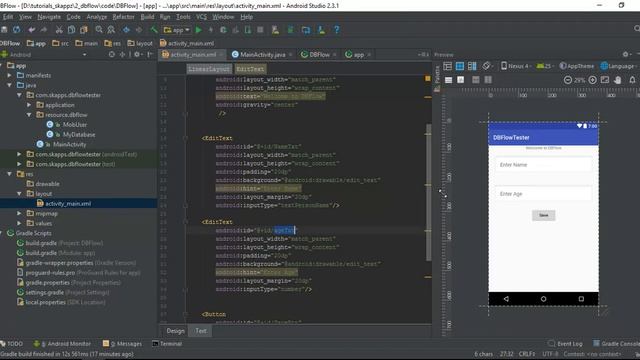Image resolution: width=640 pixels, height=360 pixels.
Task: Click the Replace icon in toolbar
Action: (111, 30)
